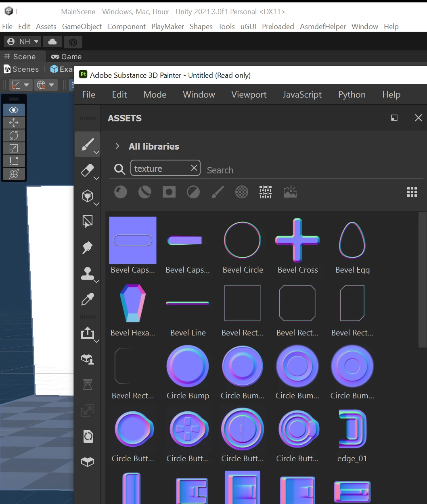Toggle the smart masks filter in Assets
This screenshot has height=504, width=427.
[x=169, y=192]
